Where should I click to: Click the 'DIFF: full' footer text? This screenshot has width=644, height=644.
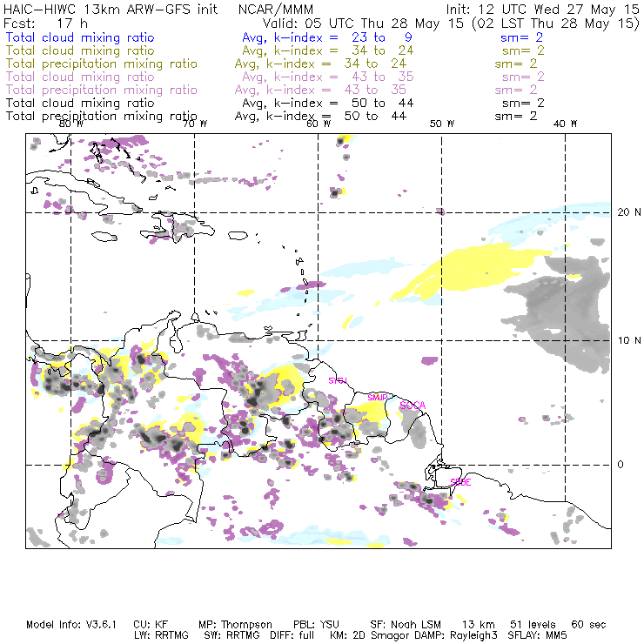pyautogui.click(x=292, y=635)
